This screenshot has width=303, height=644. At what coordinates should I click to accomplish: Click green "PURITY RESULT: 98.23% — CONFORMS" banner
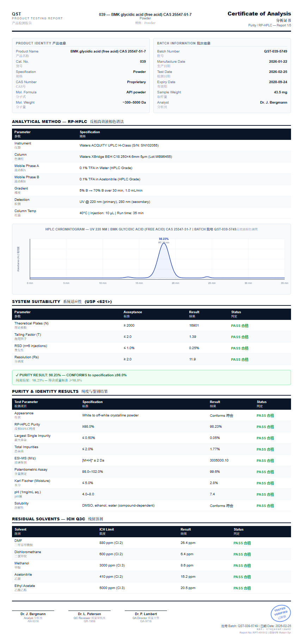151,377
